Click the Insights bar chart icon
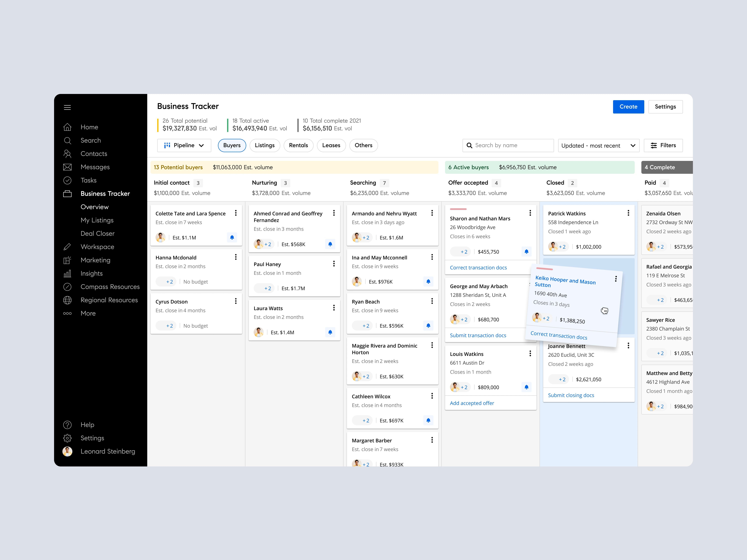The height and width of the screenshot is (560, 747). click(67, 273)
